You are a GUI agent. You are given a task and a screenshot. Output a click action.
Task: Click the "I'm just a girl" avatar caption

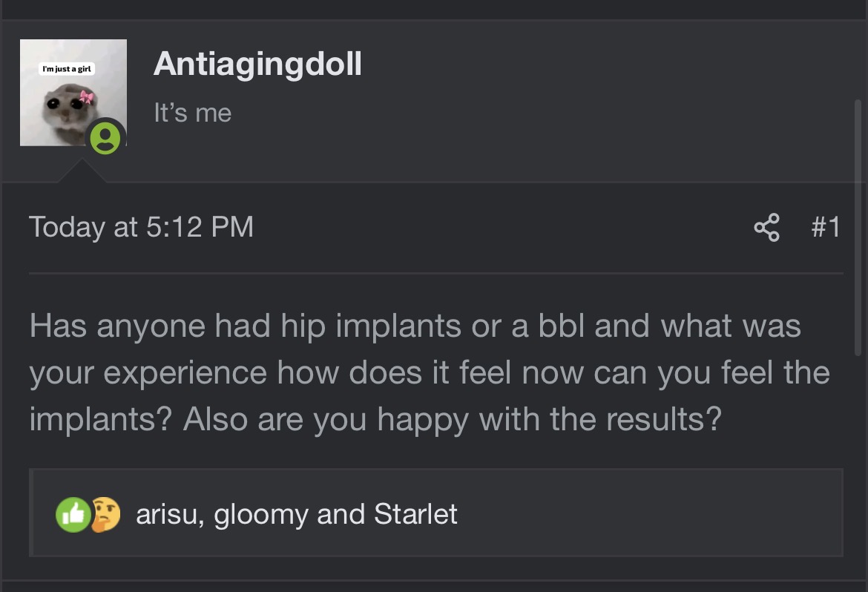67,69
